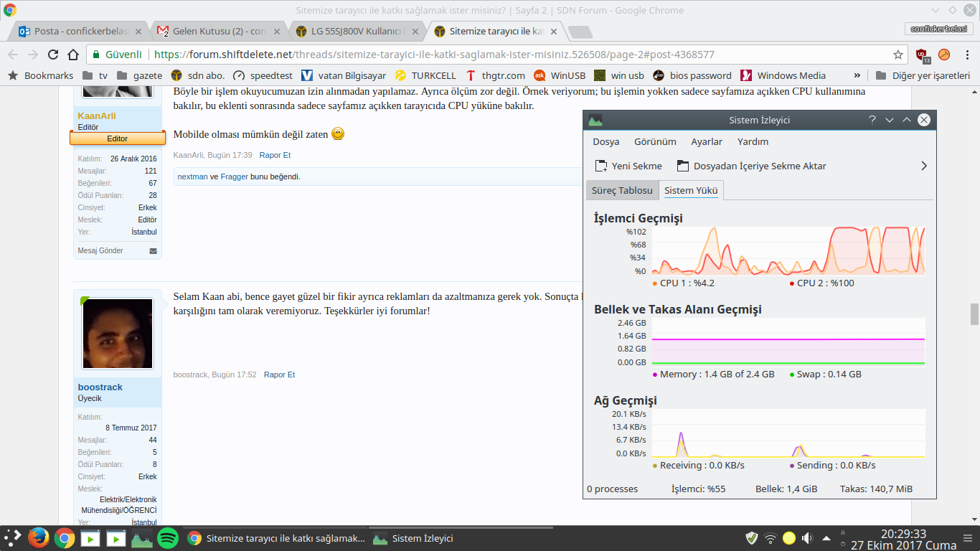
Task: Click Mesaj Gönder under KaanArli
Action: pyautogui.click(x=100, y=251)
